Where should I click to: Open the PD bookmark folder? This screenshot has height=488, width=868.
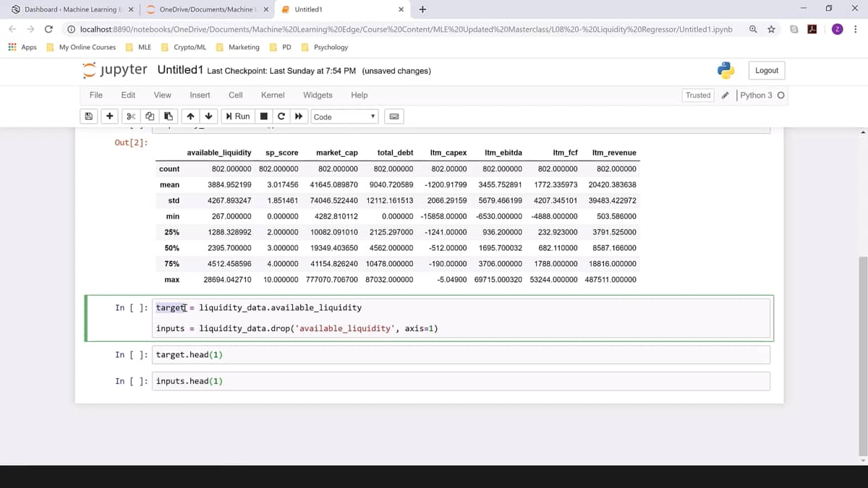(281, 47)
